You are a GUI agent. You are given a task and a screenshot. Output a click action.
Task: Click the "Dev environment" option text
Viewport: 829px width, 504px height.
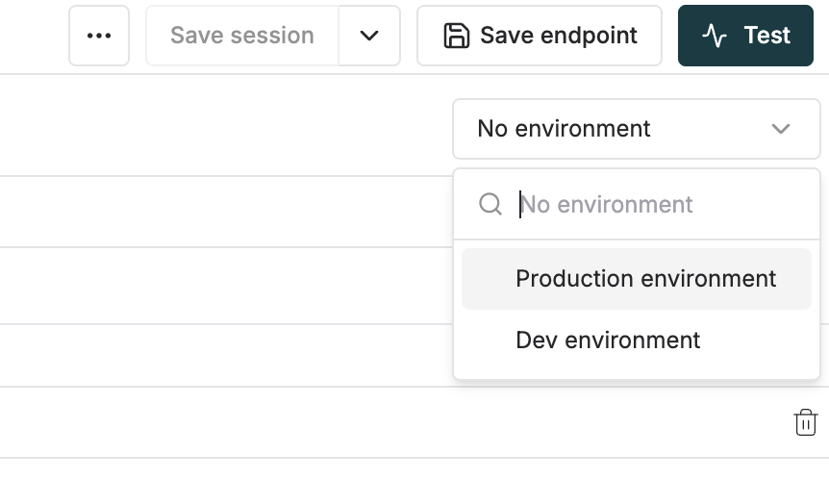(608, 340)
